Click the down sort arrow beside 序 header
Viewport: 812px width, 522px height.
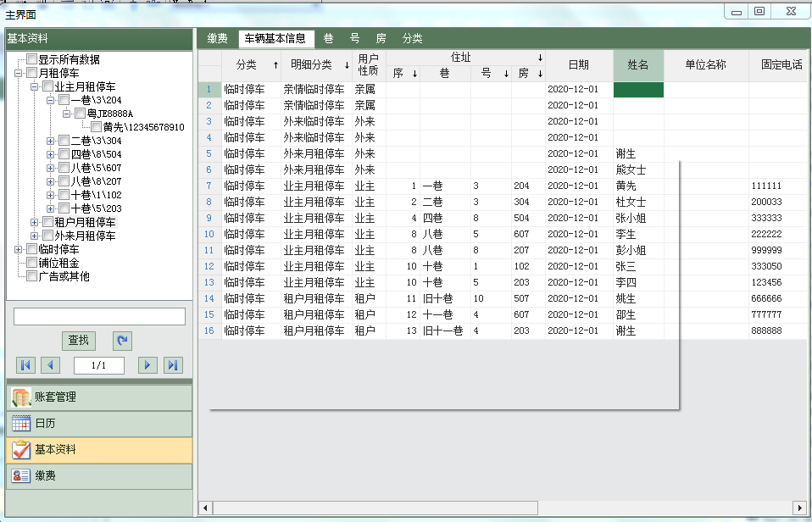point(414,74)
